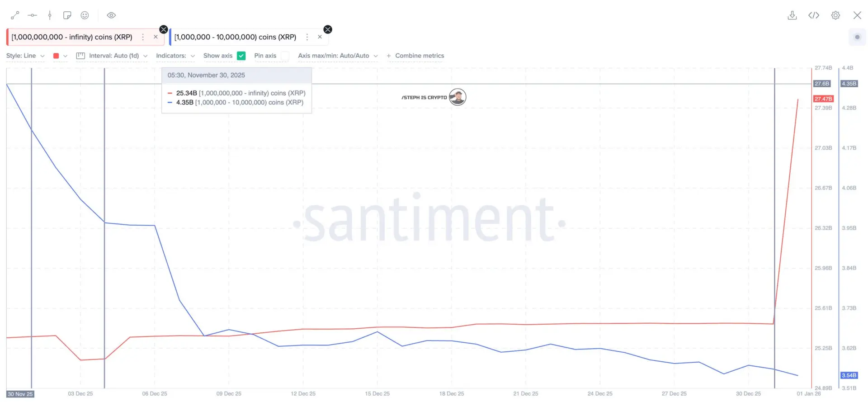This screenshot has height=402, width=868.
Task: Select the vertical line marker tool
Action: pyautogui.click(x=50, y=15)
